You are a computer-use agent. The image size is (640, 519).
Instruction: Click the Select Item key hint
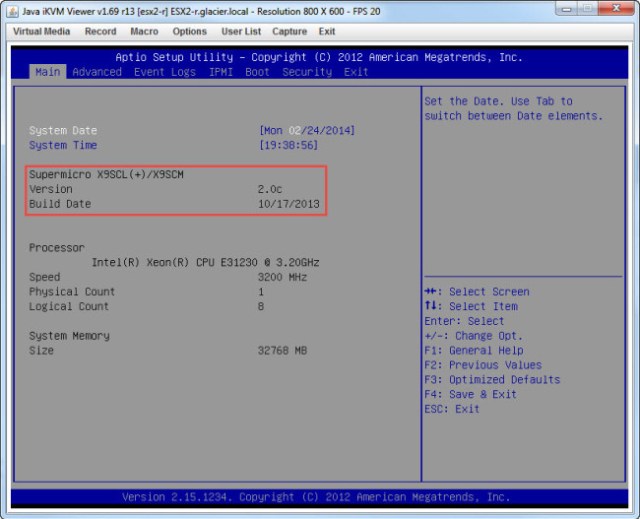click(471, 306)
